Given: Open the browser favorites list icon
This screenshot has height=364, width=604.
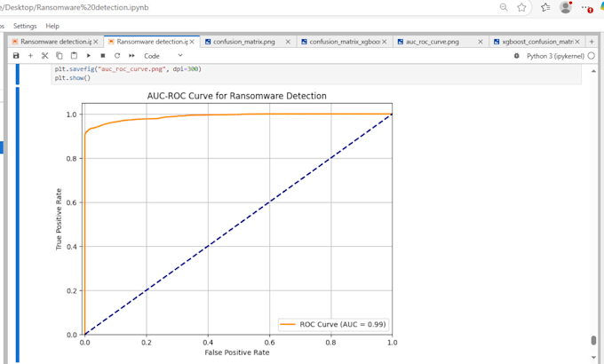Looking at the screenshot, I should click(x=545, y=7).
